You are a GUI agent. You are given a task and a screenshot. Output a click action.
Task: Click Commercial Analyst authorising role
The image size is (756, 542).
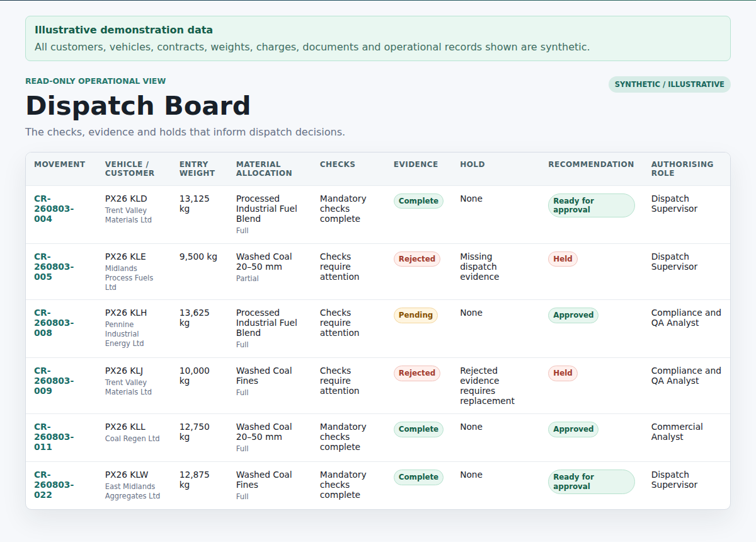(677, 432)
